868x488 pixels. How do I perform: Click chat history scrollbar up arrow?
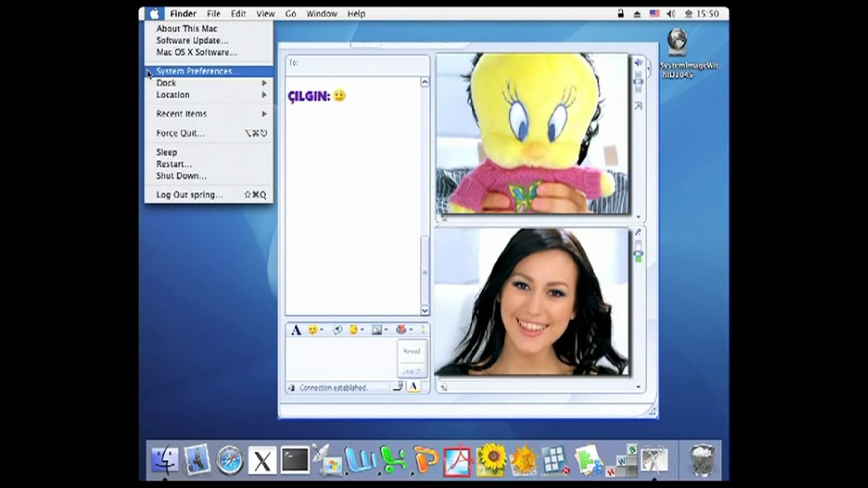[x=425, y=82]
